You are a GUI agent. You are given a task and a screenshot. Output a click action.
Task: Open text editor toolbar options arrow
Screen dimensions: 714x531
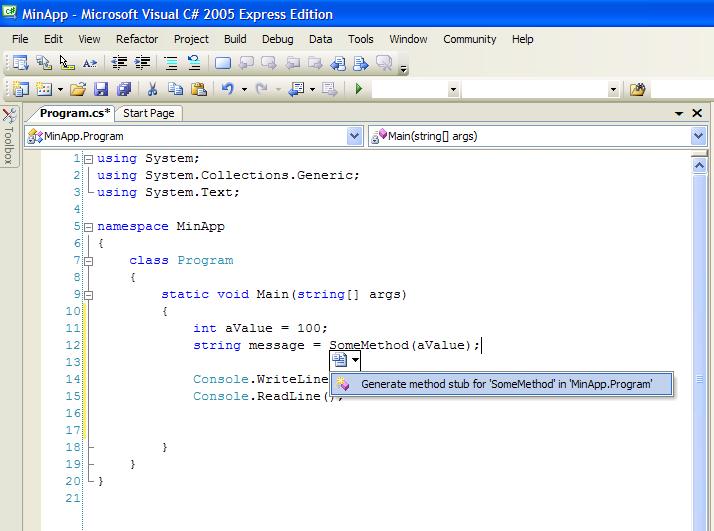point(403,68)
